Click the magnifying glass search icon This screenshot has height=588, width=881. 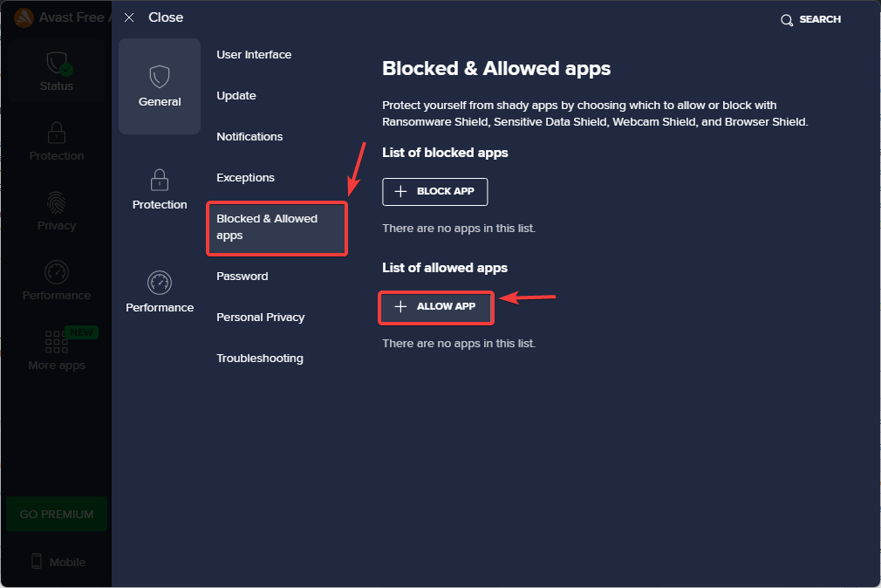pyautogui.click(x=787, y=20)
